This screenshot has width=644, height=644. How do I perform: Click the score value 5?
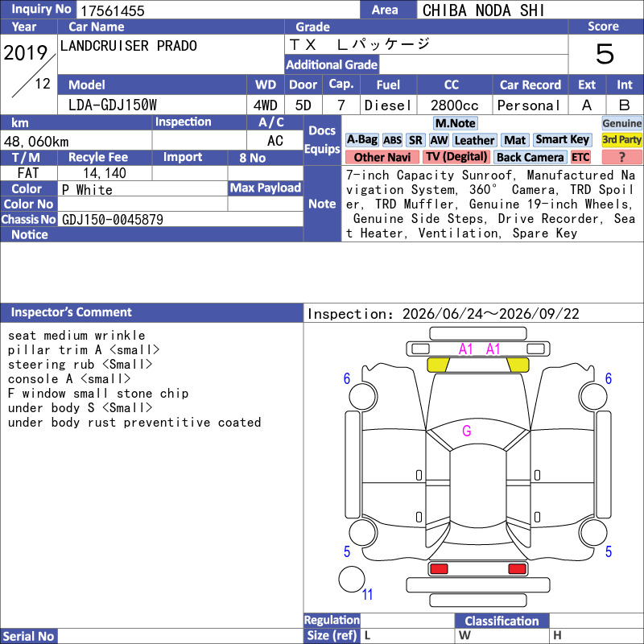click(x=605, y=54)
